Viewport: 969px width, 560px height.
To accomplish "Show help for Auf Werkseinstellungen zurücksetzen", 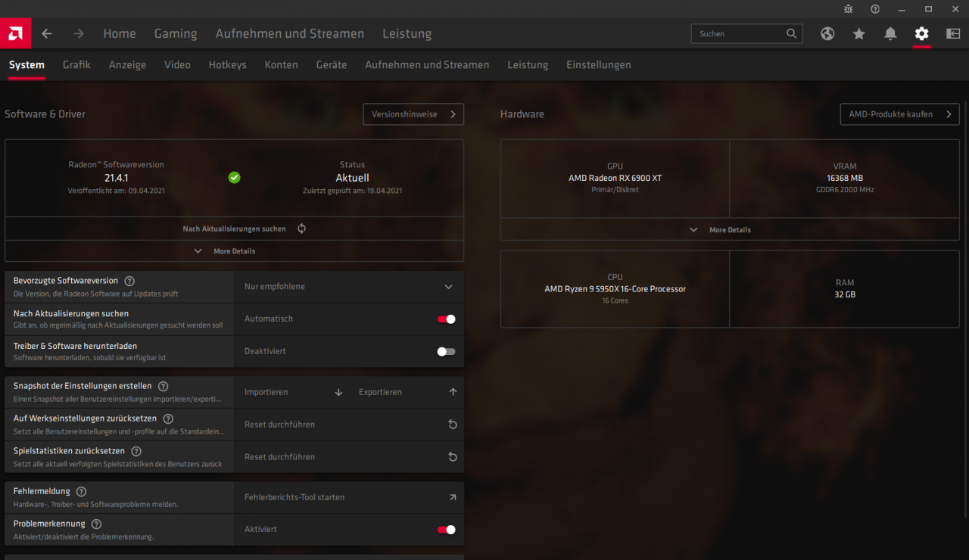I will tap(168, 418).
